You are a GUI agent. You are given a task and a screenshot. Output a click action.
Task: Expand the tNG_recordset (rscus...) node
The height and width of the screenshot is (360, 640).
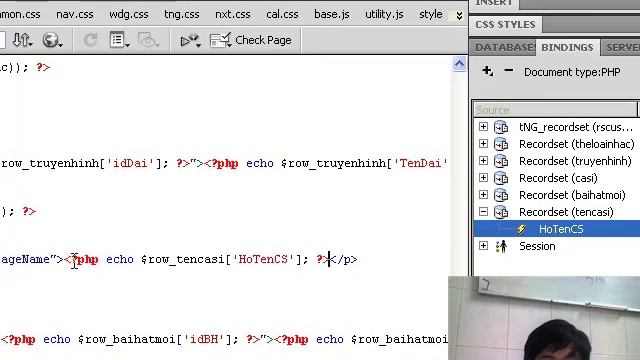pos(483,127)
